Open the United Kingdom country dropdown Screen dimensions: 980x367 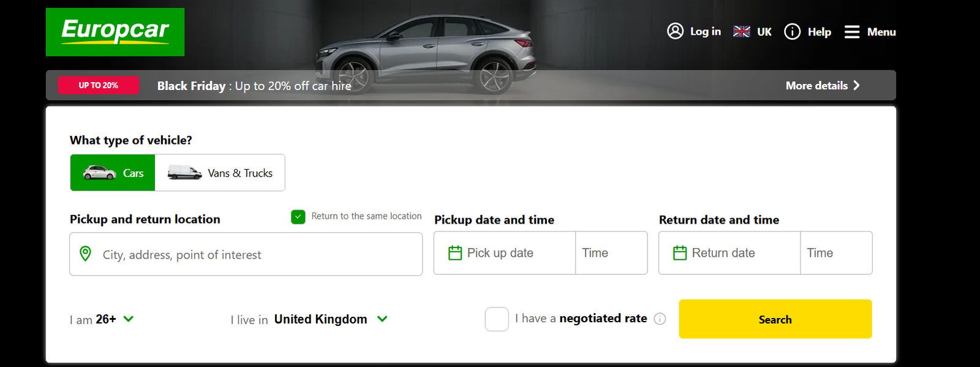(x=331, y=319)
